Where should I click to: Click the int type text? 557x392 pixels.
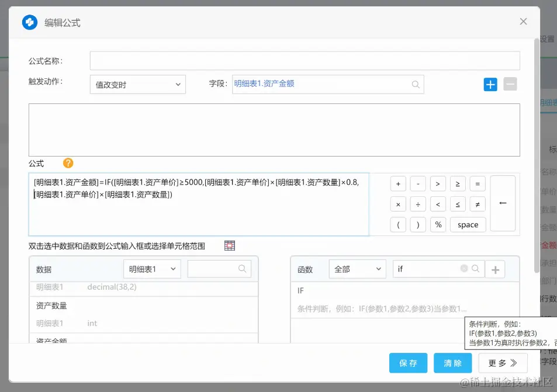pos(92,323)
